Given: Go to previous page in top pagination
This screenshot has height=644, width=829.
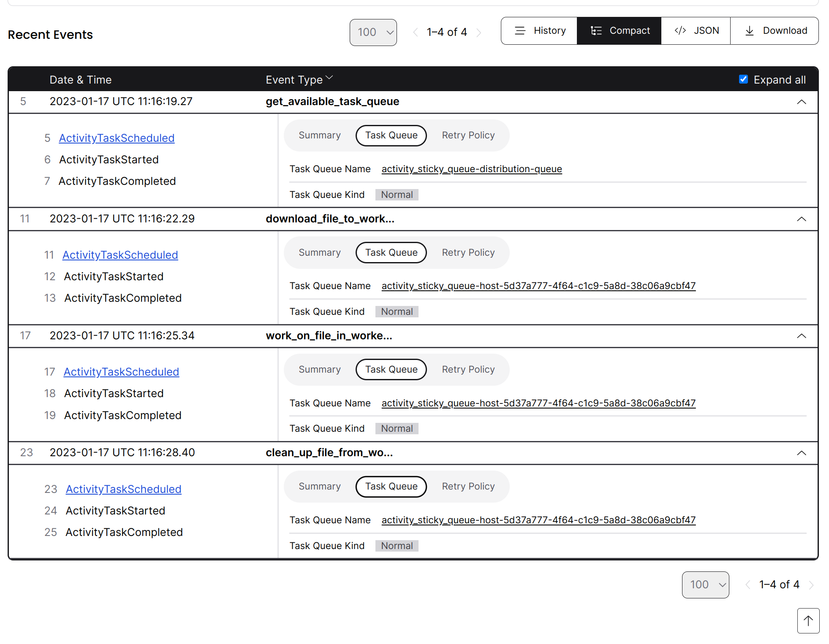Looking at the screenshot, I should pyautogui.click(x=416, y=32).
